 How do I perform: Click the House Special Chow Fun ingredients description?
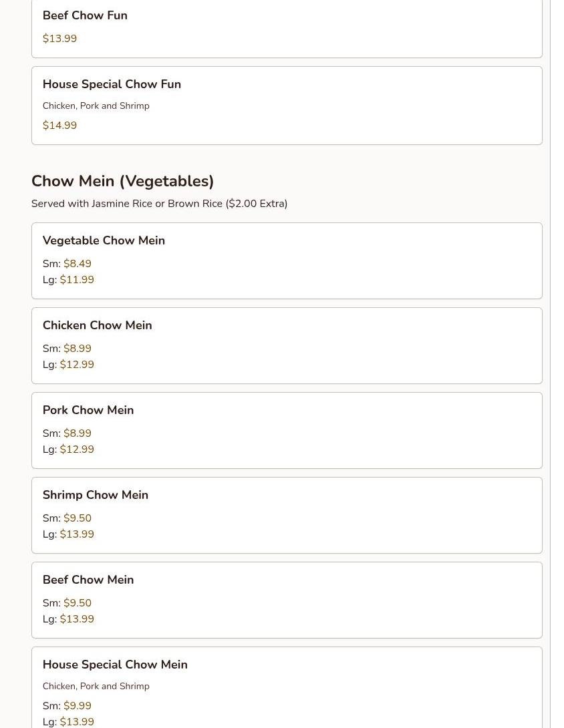(x=96, y=106)
